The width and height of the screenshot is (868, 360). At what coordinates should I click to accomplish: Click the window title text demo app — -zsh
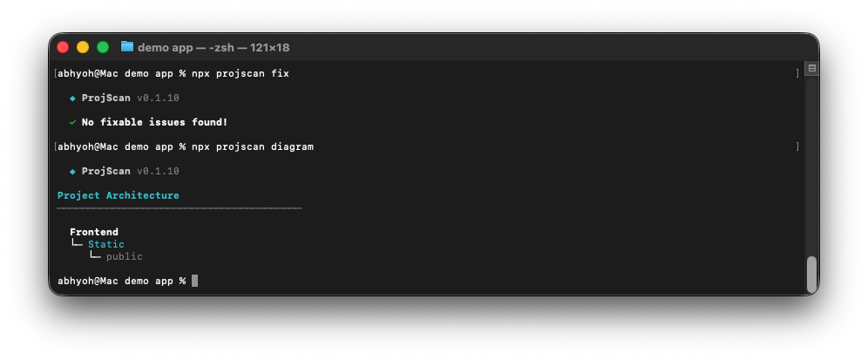214,47
